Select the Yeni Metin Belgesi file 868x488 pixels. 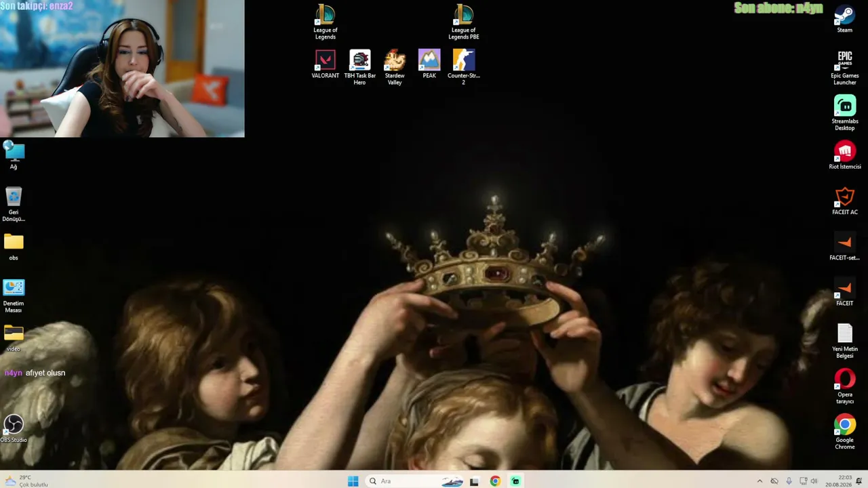point(844,341)
